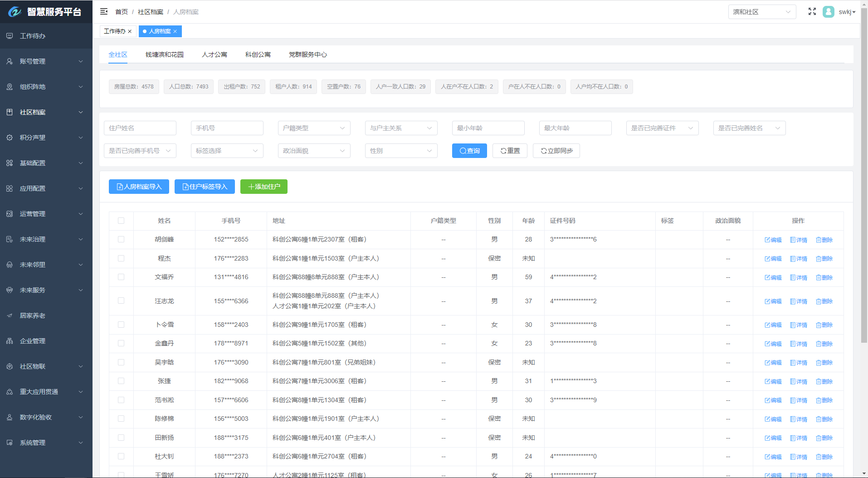868x478 pixels.
Task: Click the 立即同步 button
Action: pyautogui.click(x=556, y=151)
